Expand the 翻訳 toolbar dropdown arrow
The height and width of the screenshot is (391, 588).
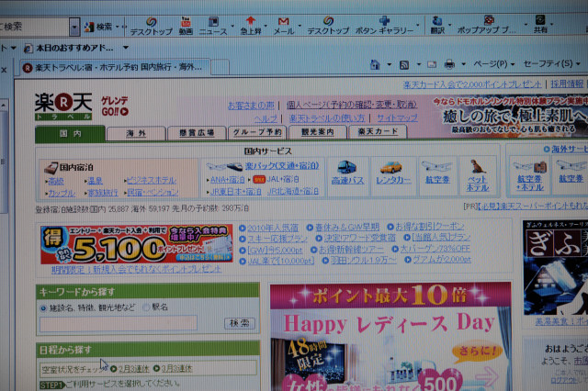point(450,25)
